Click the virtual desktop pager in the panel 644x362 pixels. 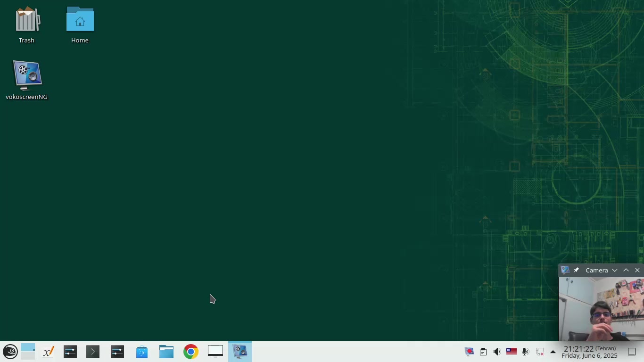click(x=28, y=352)
